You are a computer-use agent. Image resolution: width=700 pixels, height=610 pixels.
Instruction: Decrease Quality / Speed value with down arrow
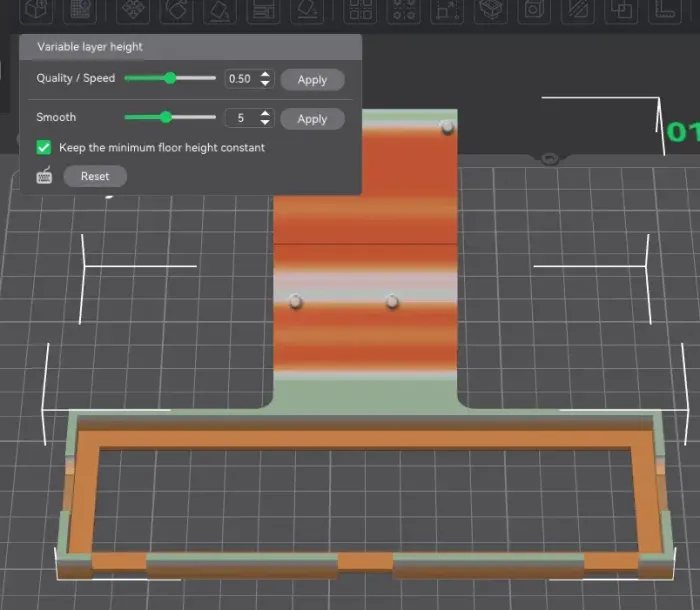tap(265, 84)
